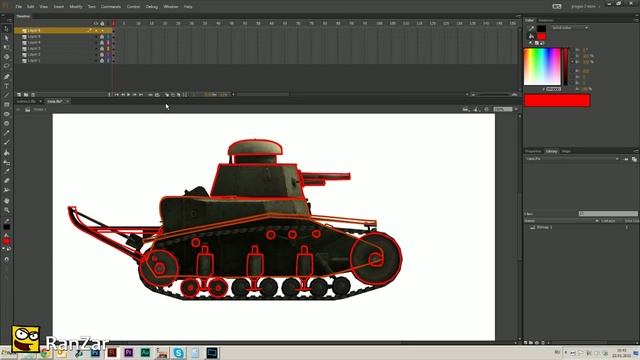The width and height of the screenshot is (640, 360).
Task: Open the File menu
Action: [19, 7]
